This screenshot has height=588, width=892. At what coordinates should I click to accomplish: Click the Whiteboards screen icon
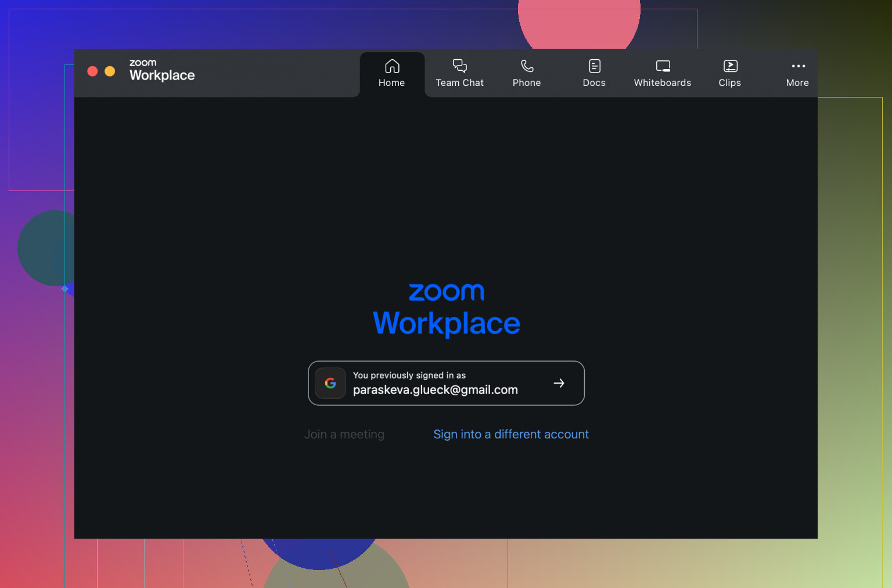[663, 66]
